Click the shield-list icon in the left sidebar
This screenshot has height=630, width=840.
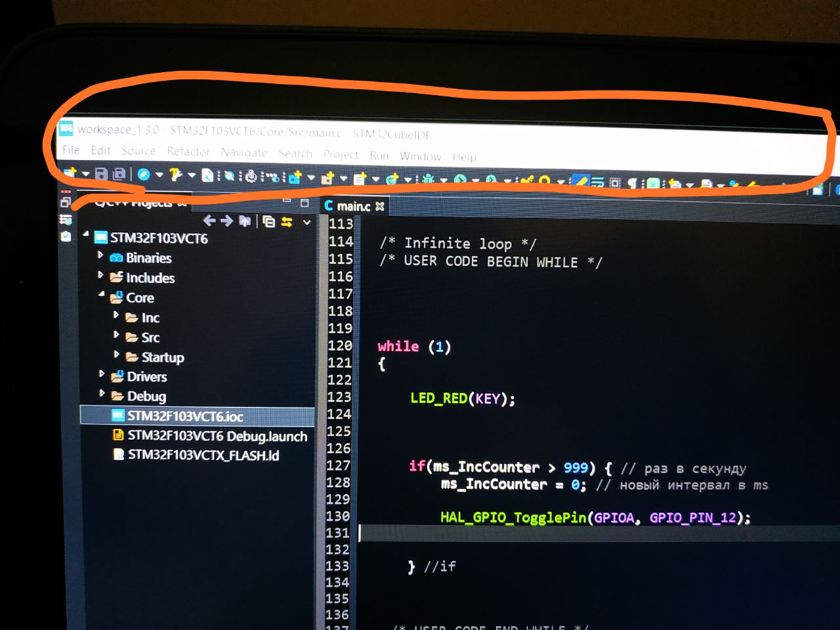coord(66,219)
